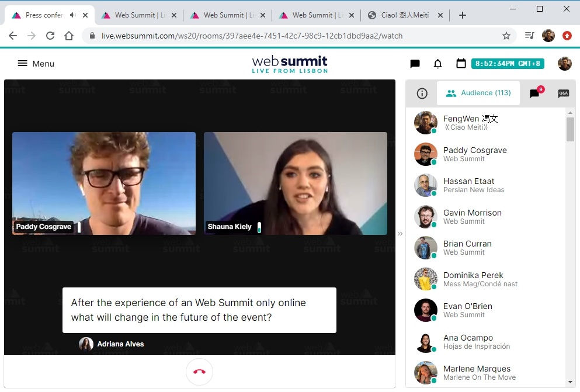Open the chat tab with red badge
The height and width of the screenshot is (392, 580).
point(535,93)
